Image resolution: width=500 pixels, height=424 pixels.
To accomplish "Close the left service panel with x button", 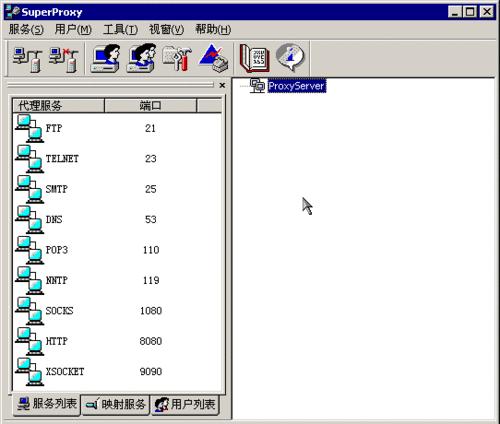I will [222, 86].
